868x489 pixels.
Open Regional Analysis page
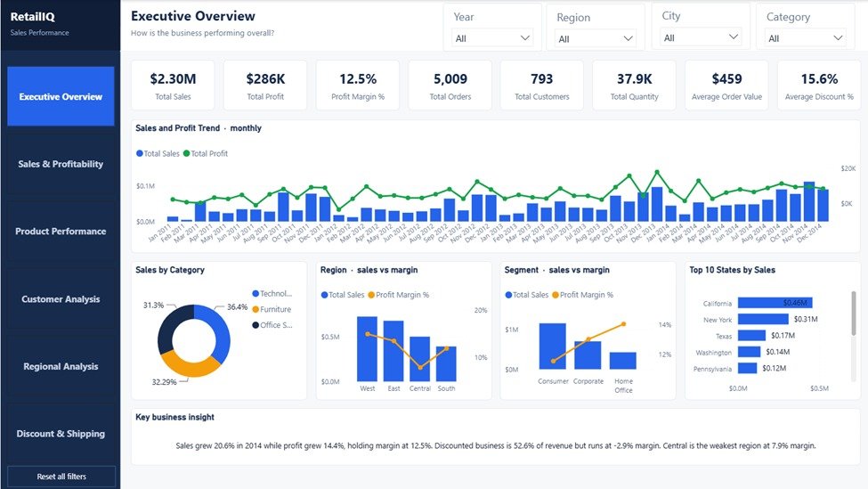tap(61, 366)
